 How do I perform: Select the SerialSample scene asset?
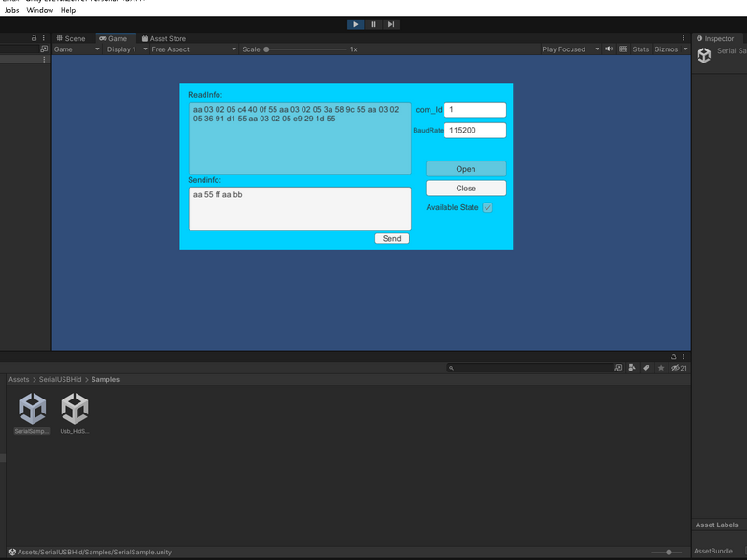coord(32,413)
